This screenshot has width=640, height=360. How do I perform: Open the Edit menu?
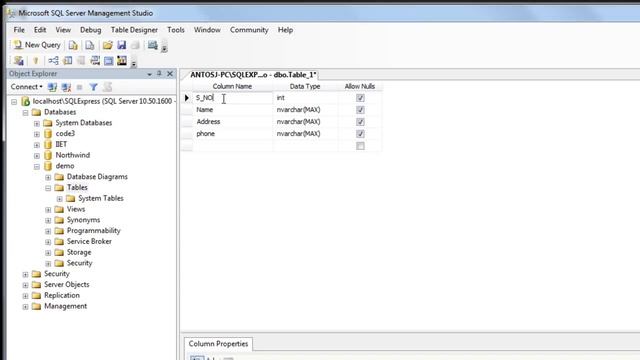40,30
